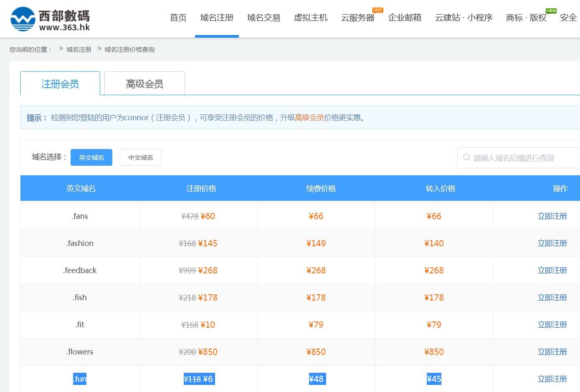Click 域名注册 in the breadcrumb
This screenshot has width=580, height=392.
point(79,49)
